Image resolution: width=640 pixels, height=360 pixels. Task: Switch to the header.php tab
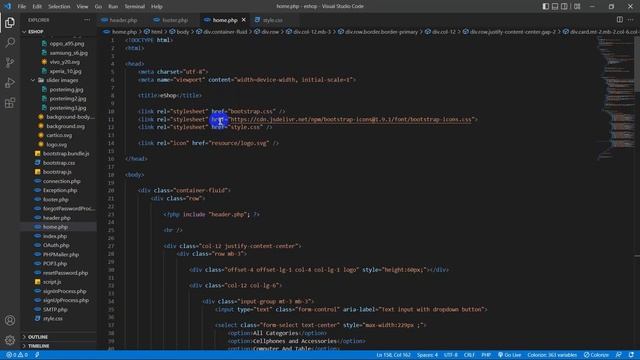123,20
